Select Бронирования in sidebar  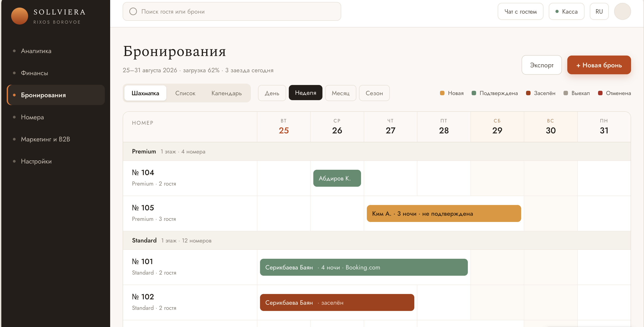56,95
